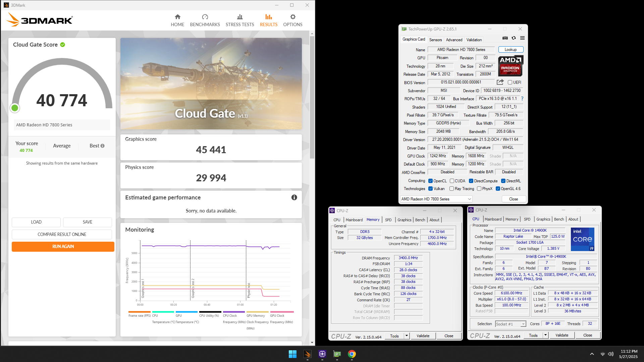
Task: Open the RESULTS section
Action: pyautogui.click(x=269, y=20)
